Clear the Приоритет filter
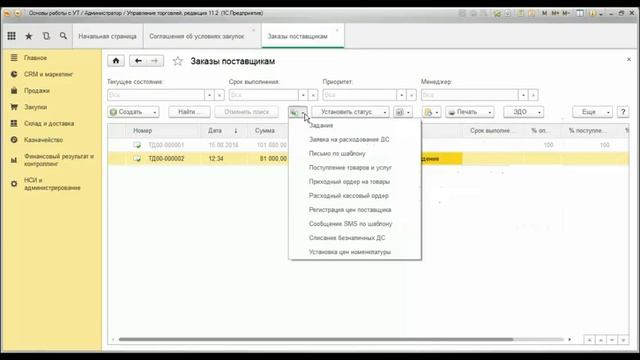 411,95
